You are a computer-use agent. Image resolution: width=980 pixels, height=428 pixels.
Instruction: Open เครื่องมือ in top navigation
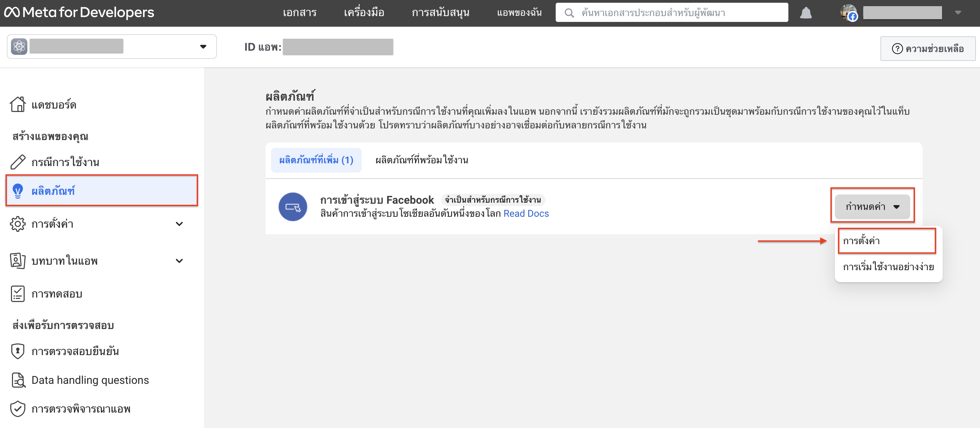tap(364, 13)
